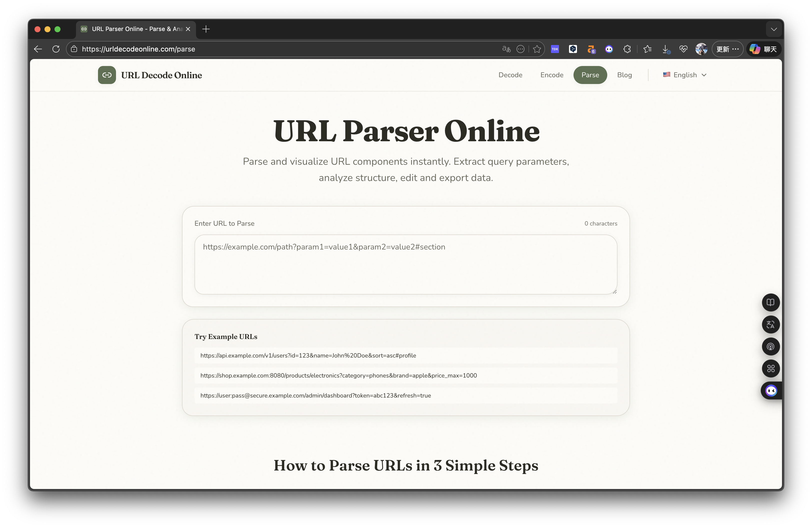Switch to the URL Parser Online browser tab

pos(135,29)
